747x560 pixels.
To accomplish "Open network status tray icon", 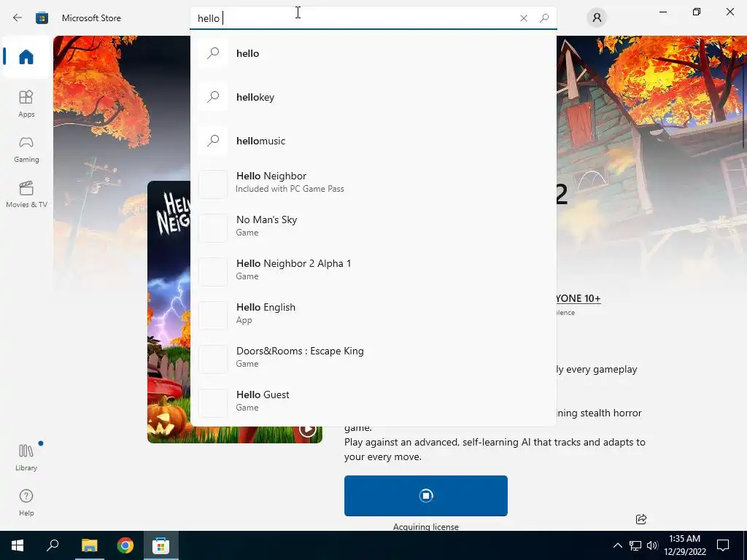I will (x=635, y=545).
